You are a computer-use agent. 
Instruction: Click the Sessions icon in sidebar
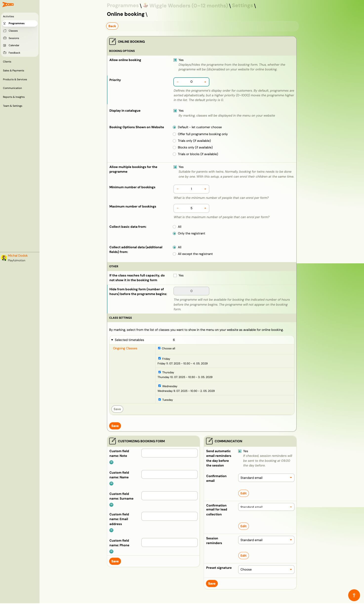coord(5,38)
